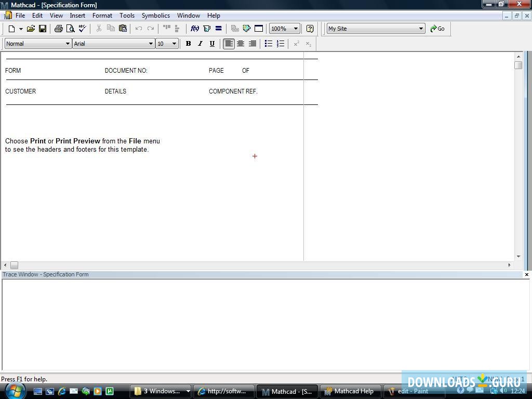Image resolution: width=532 pixels, height=399 pixels.
Task: Copy selection using Copy icon
Action: [111, 29]
